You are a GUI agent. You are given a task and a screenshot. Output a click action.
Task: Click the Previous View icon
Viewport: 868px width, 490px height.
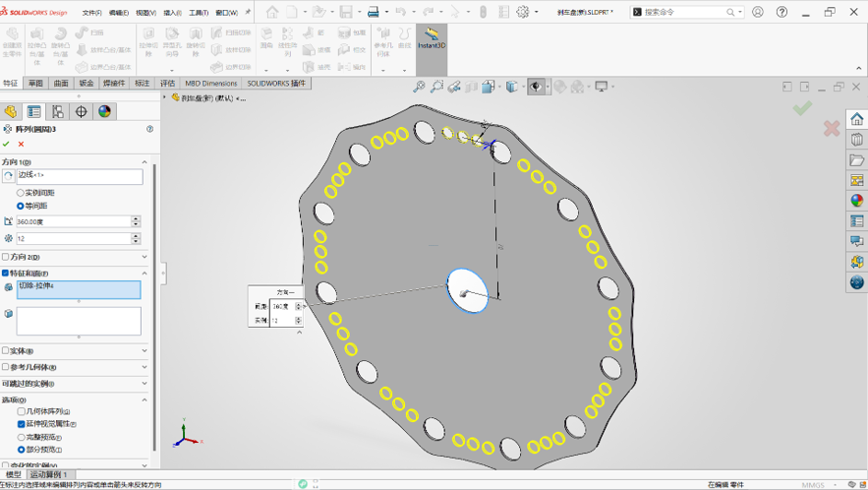pyautogui.click(x=454, y=87)
